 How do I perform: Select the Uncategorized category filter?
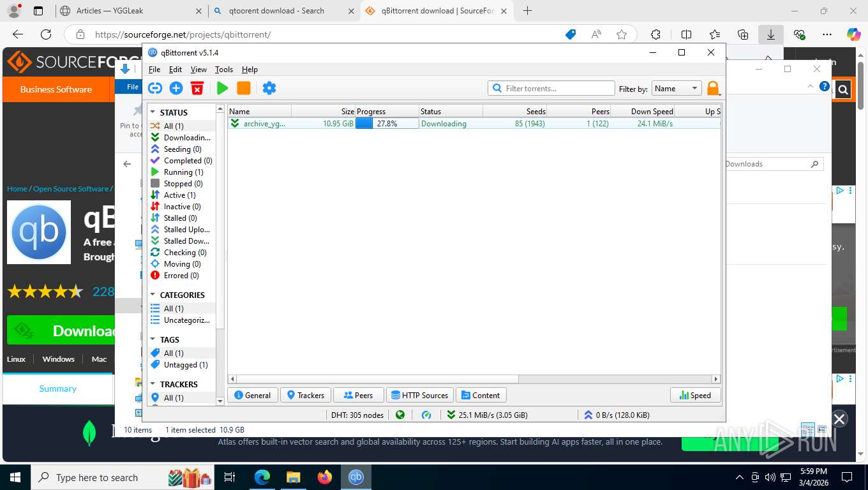(181, 320)
